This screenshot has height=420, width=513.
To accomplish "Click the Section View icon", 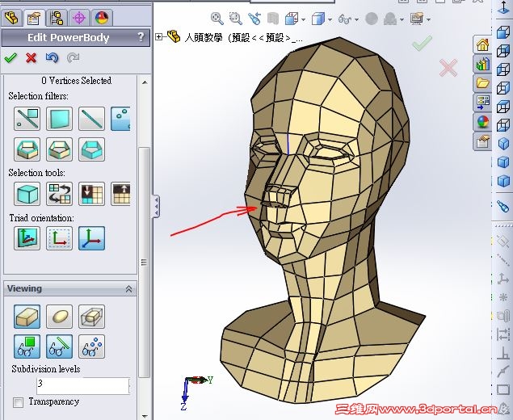I will pos(272,19).
